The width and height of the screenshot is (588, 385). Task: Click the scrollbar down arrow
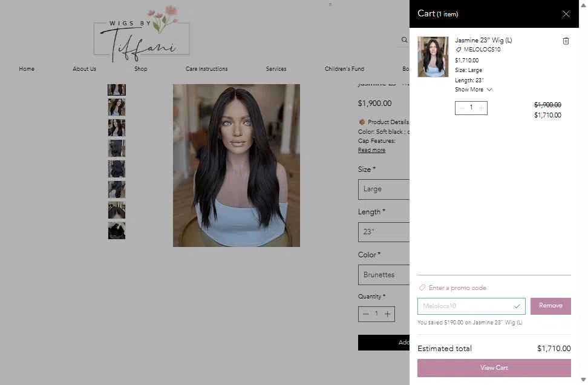coord(583,380)
